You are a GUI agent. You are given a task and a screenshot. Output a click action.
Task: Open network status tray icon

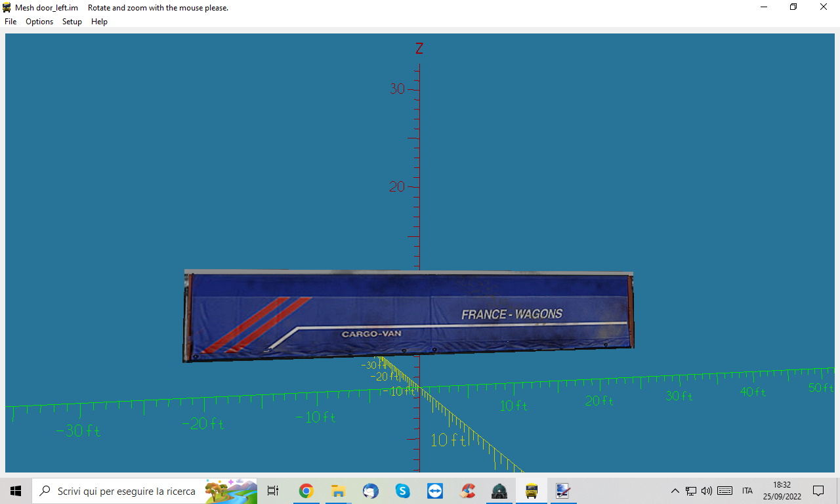coord(690,491)
